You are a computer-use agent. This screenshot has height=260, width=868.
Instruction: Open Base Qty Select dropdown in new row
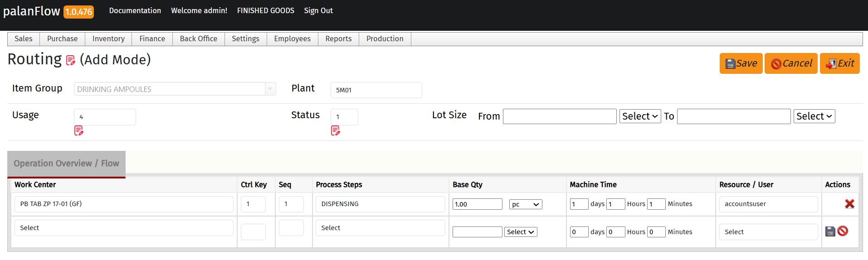(x=521, y=232)
